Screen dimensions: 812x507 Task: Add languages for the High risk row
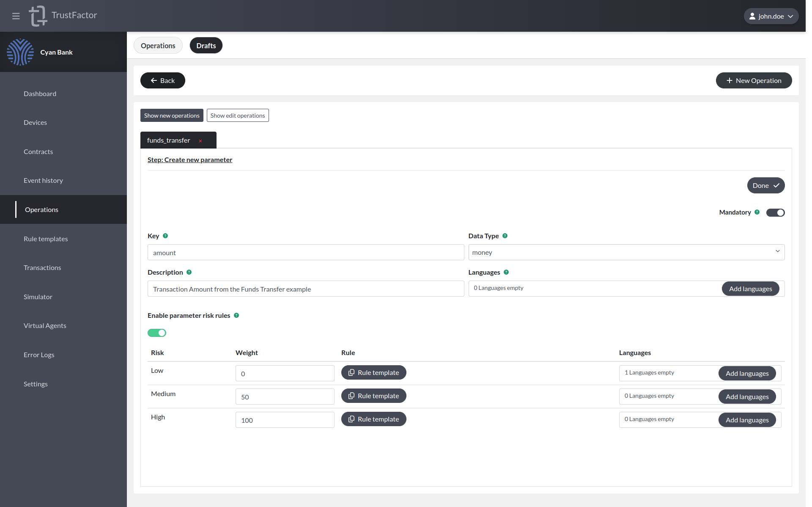[x=747, y=419]
